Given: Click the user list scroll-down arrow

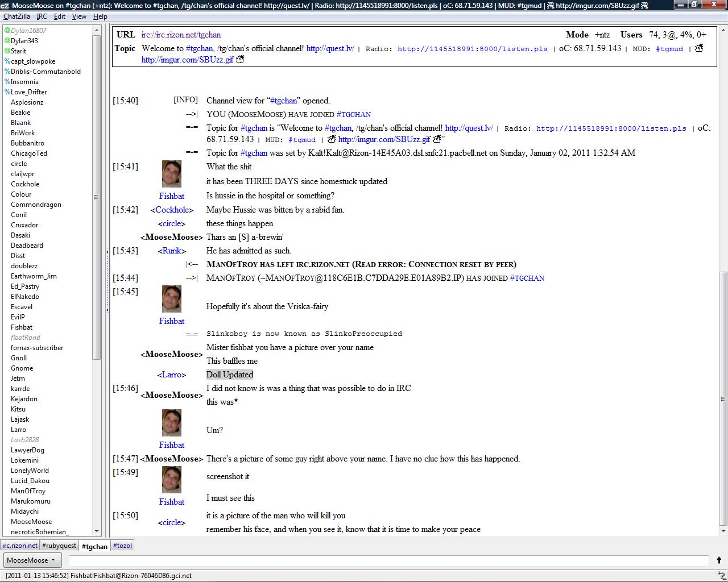Looking at the screenshot, I should point(96,531).
